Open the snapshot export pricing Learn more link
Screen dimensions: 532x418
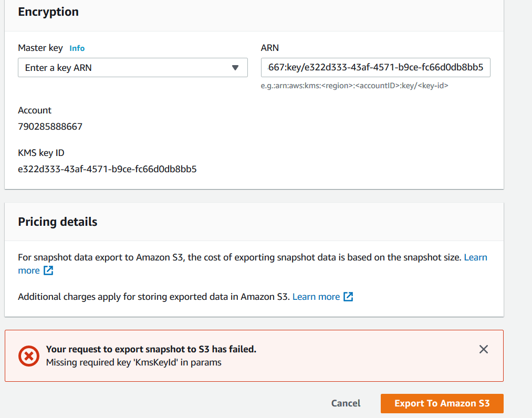(x=476, y=257)
